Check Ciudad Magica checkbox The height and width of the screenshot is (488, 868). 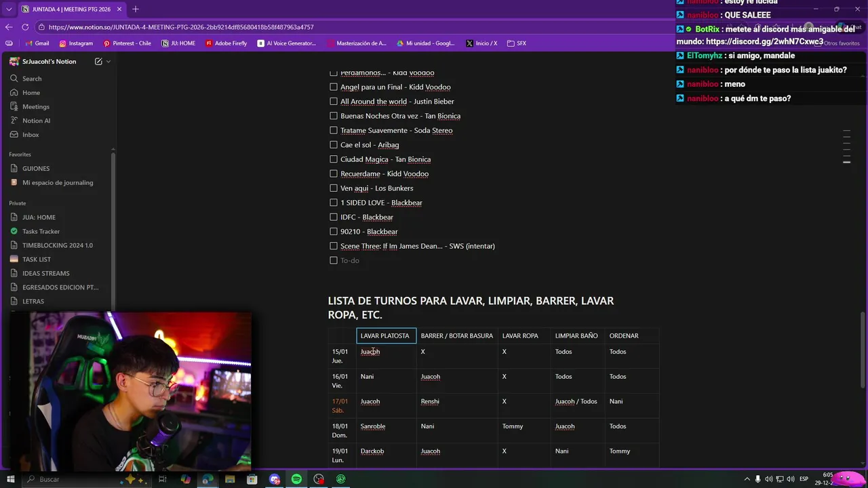coord(334,159)
